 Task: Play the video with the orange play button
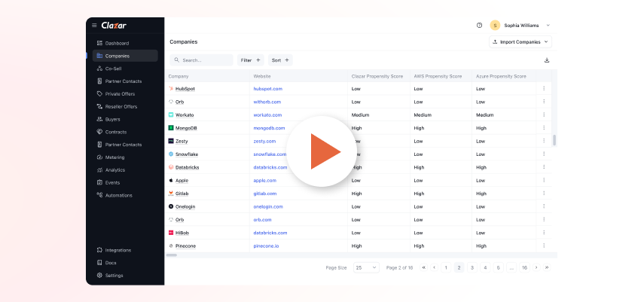pyautogui.click(x=322, y=151)
